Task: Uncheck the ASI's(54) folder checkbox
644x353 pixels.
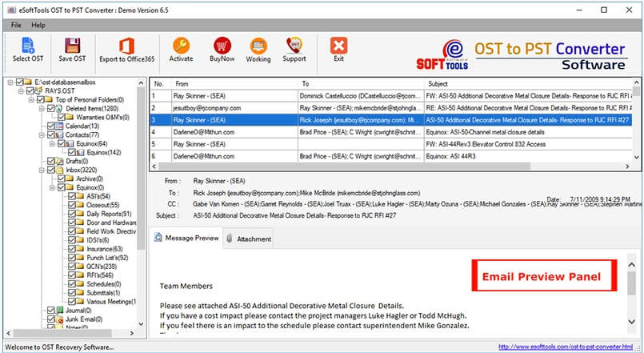Action: tap(72, 196)
